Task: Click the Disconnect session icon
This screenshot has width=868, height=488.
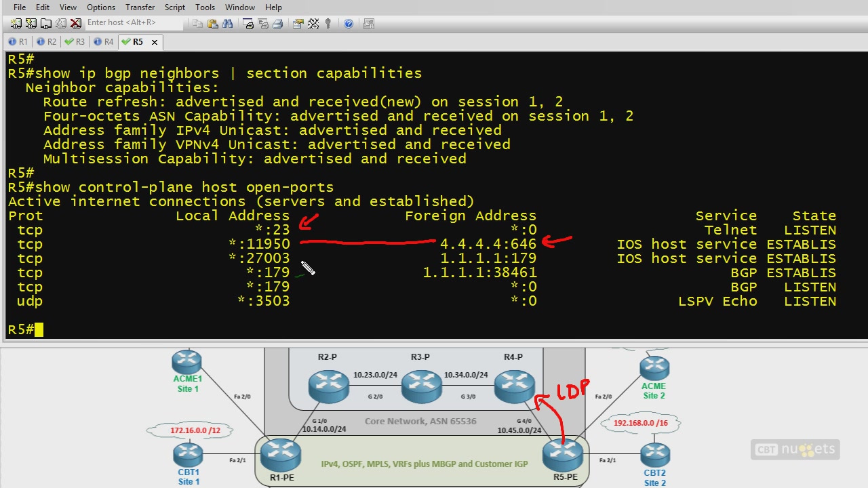Action: click(76, 24)
